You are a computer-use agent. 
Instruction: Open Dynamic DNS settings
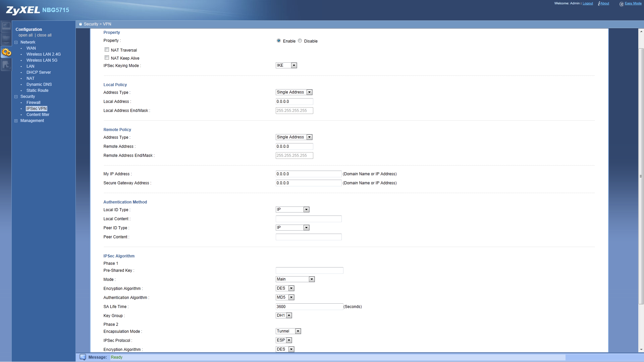[39, 84]
